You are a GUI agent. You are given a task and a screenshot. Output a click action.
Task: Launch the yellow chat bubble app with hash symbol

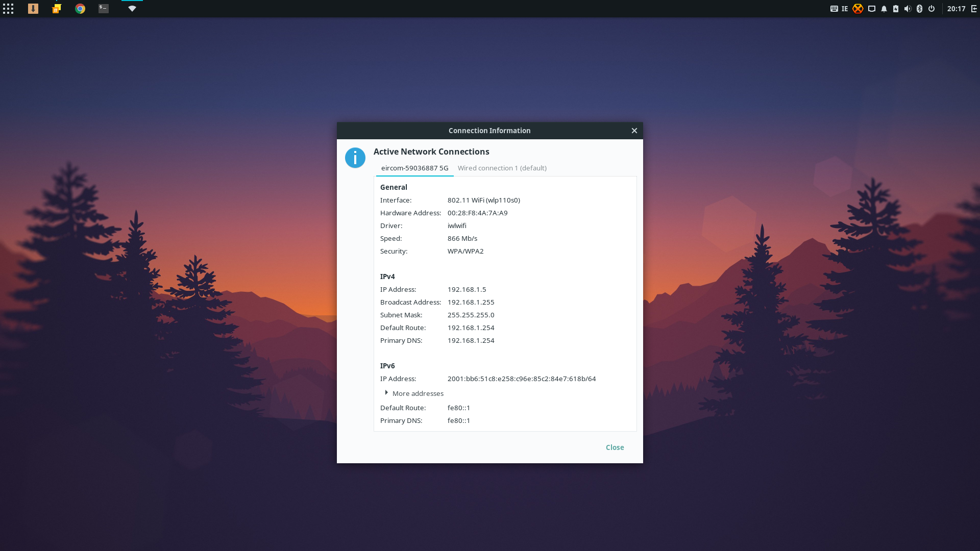coord(57,9)
